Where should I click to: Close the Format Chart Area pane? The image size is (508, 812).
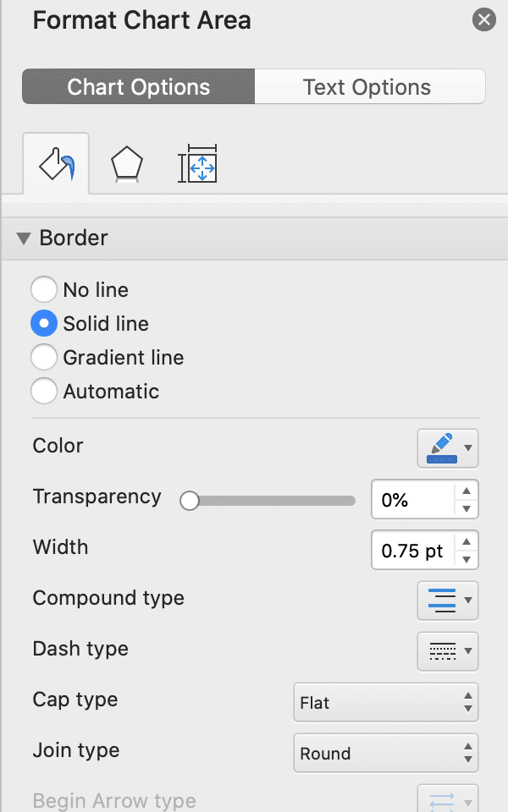483,20
